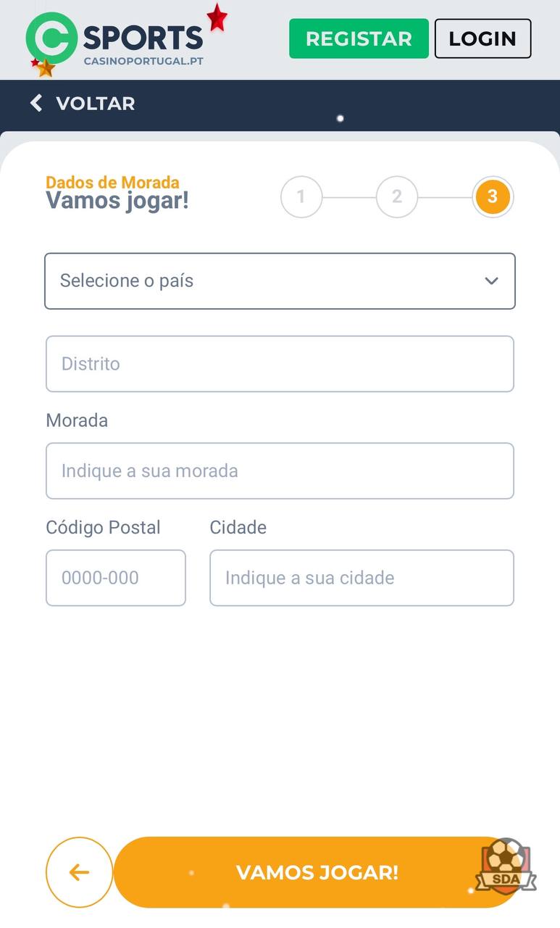Click the back arrow chevron icon
This screenshot has height=928, width=560.
(36, 103)
